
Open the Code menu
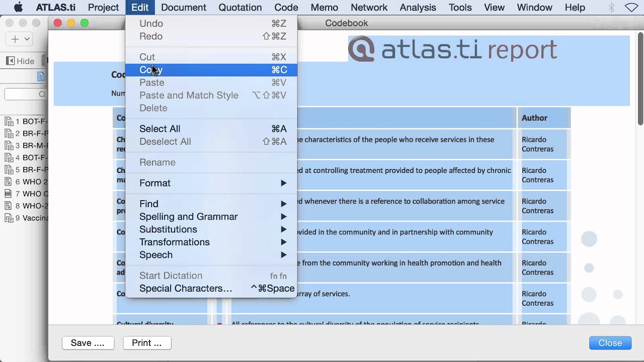point(286,8)
